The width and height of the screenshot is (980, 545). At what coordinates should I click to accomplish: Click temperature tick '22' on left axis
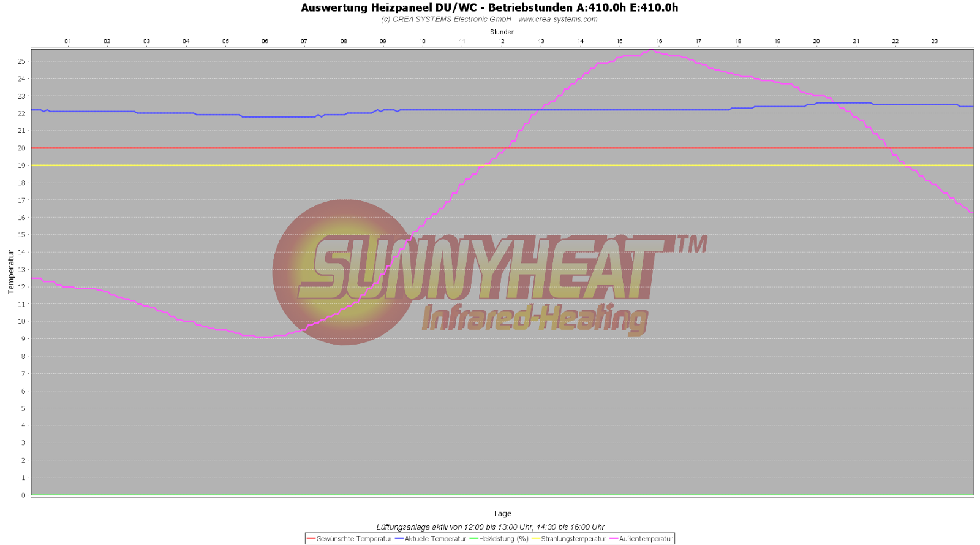click(21, 113)
